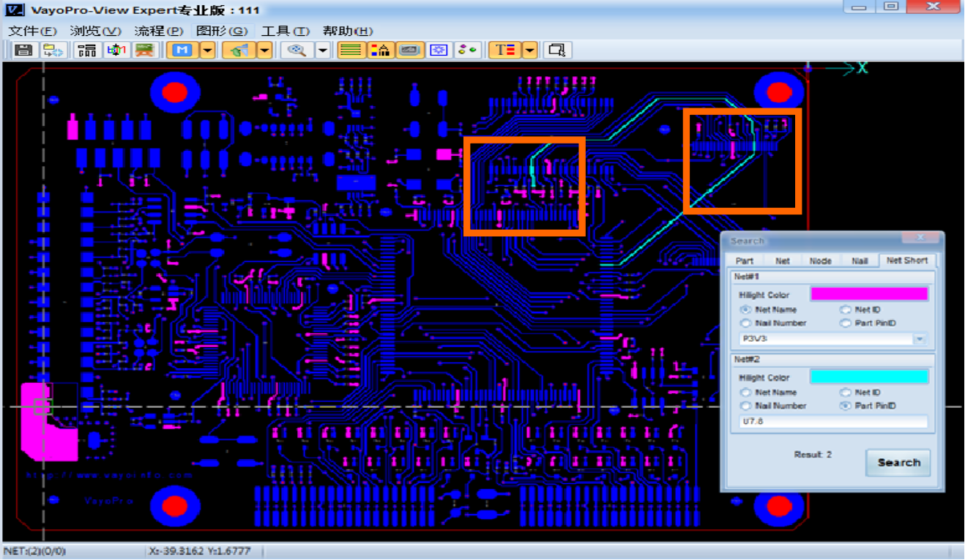
Task: Minimize the VayoPro-View window
Action: coord(859,7)
